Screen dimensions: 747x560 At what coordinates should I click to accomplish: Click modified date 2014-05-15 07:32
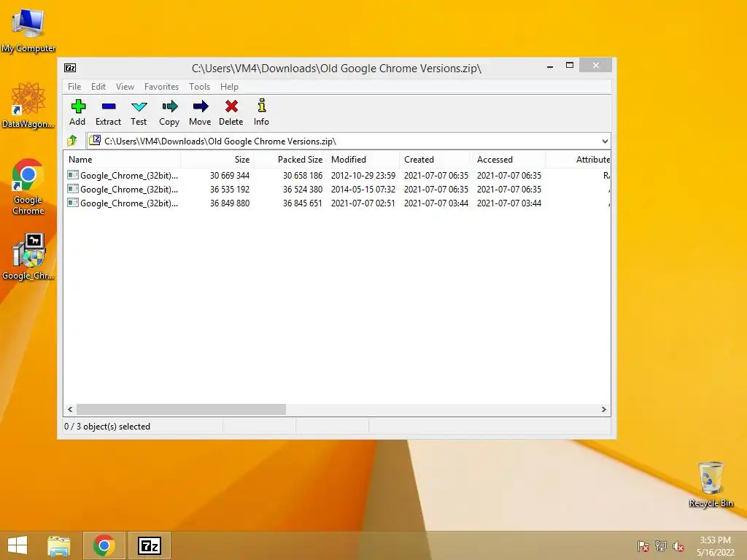tap(363, 189)
